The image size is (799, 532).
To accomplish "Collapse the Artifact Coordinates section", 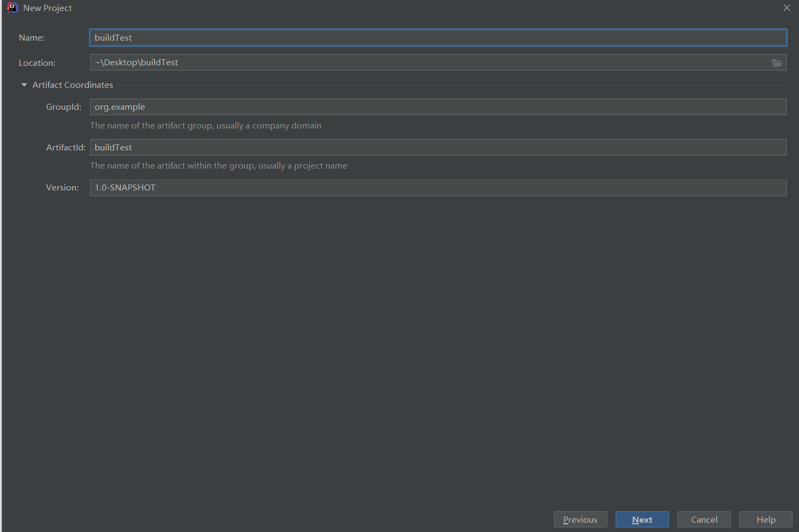I will tap(24, 85).
